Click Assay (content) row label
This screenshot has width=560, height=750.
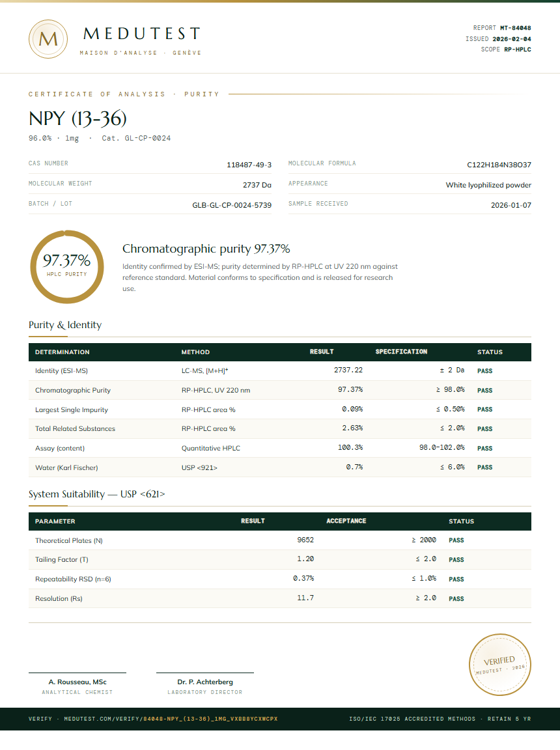point(60,448)
